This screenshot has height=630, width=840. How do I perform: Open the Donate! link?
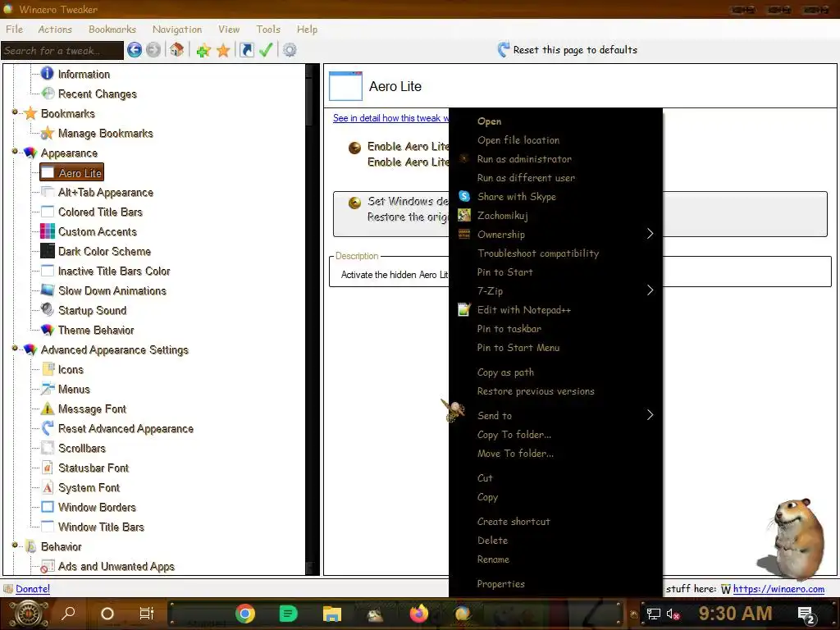(33, 589)
